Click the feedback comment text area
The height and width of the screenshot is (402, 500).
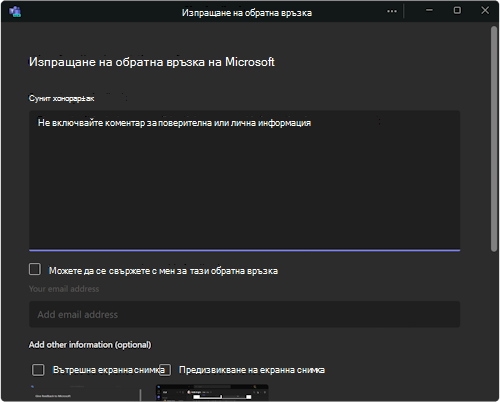point(244,180)
